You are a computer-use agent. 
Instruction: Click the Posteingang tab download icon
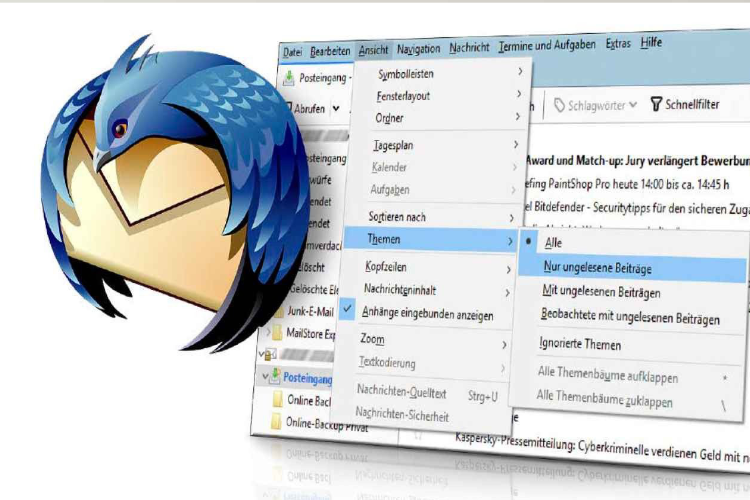tap(289, 78)
